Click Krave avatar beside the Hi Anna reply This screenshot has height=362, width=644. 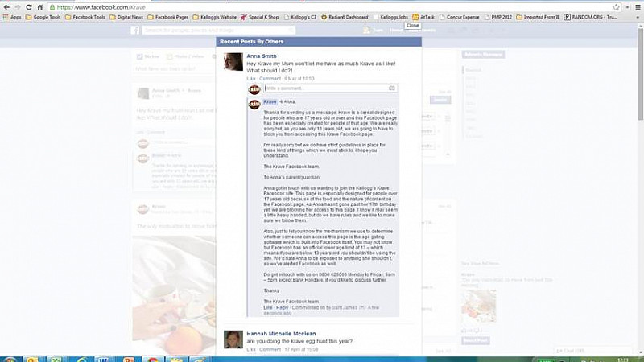pos(254,105)
